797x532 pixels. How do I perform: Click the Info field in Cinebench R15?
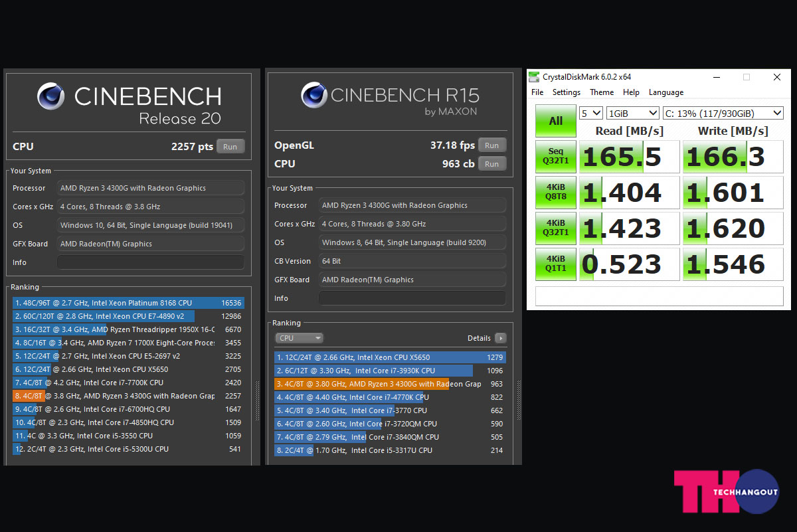click(x=412, y=298)
